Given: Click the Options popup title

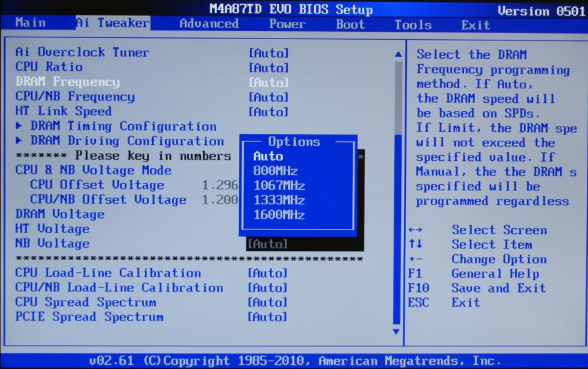Looking at the screenshot, I should pyautogui.click(x=294, y=142).
